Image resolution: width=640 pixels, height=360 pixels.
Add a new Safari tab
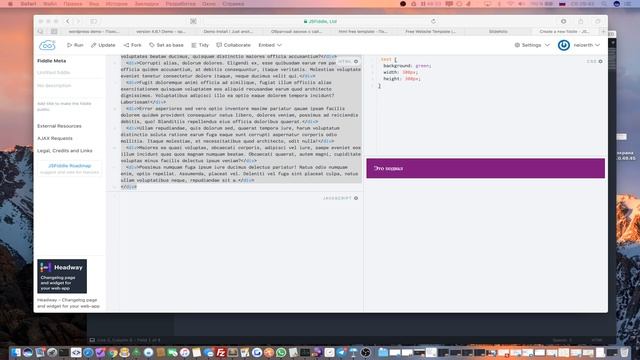pyautogui.click(x=603, y=31)
